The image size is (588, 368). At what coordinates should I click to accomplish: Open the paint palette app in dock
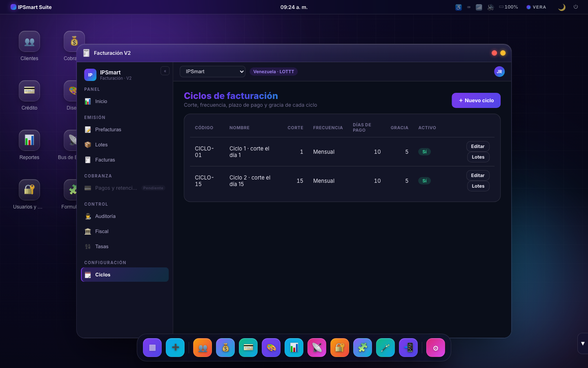pos(271,348)
